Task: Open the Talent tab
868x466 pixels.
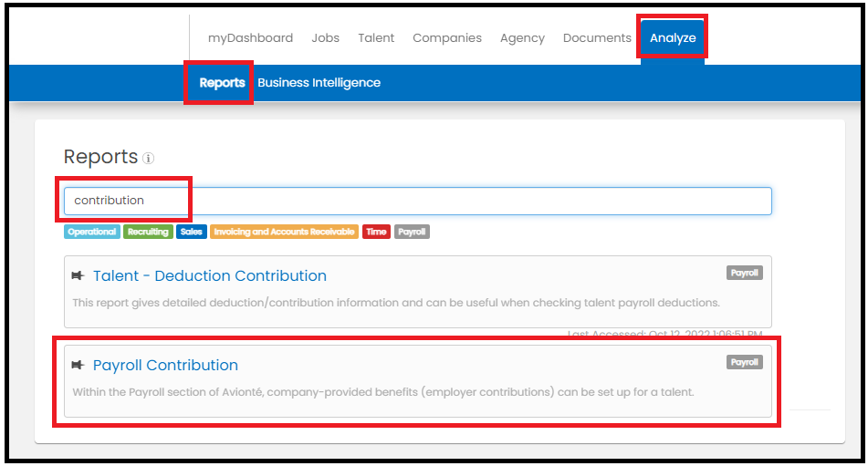Action: [376, 38]
